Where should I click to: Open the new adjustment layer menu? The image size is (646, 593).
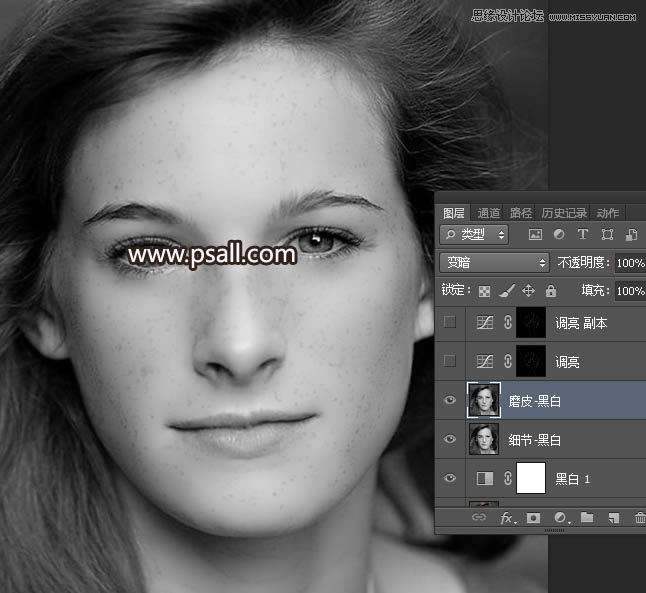tap(561, 518)
